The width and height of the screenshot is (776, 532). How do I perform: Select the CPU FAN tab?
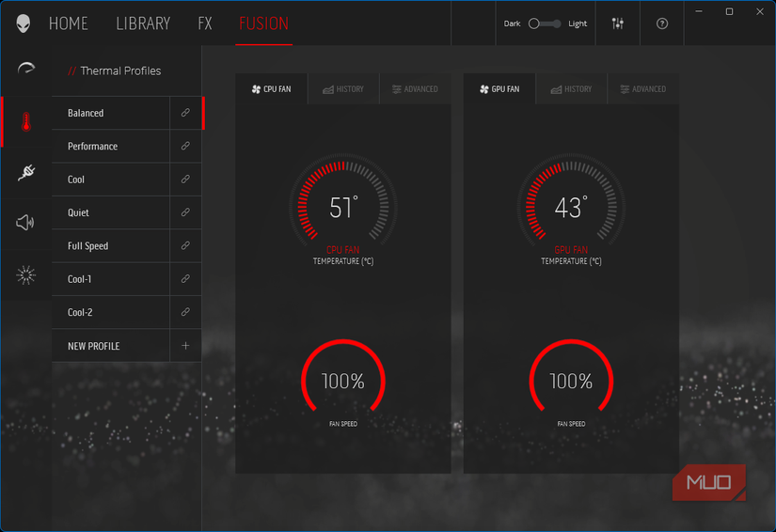pos(271,89)
